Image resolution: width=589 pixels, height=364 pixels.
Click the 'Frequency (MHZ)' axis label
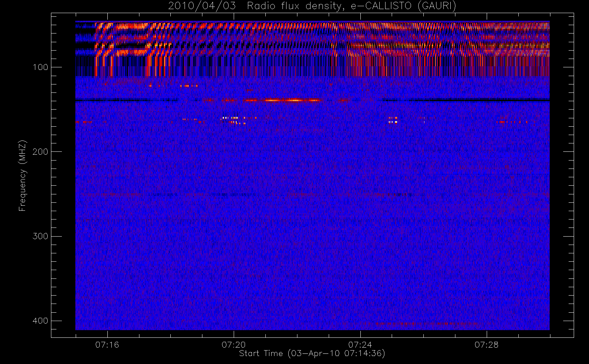(x=22, y=175)
